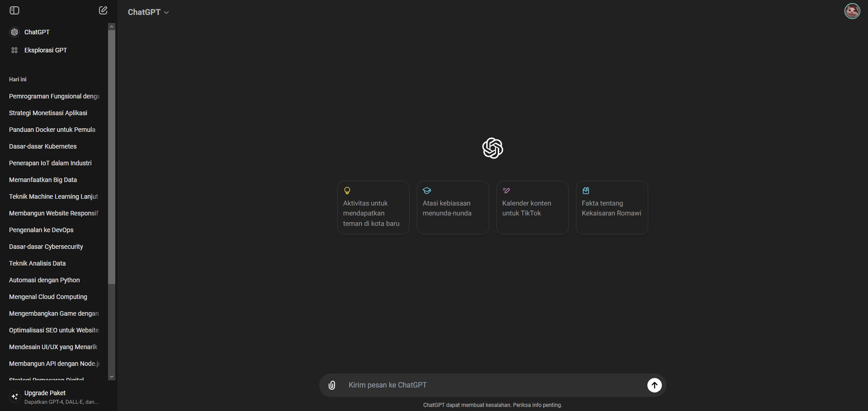This screenshot has height=411, width=868.
Task: Click the attach file paperclip icon
Action: coord(332,385)
